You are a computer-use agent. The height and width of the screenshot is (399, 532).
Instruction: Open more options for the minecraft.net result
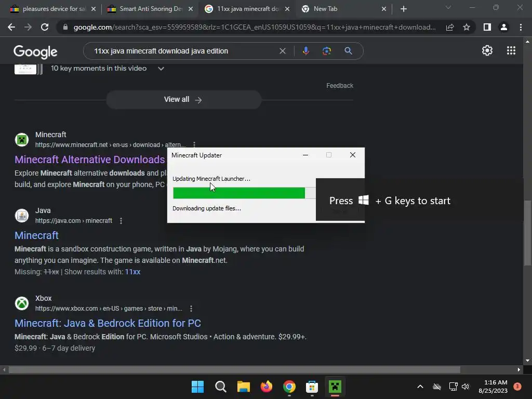pos(194,144)
